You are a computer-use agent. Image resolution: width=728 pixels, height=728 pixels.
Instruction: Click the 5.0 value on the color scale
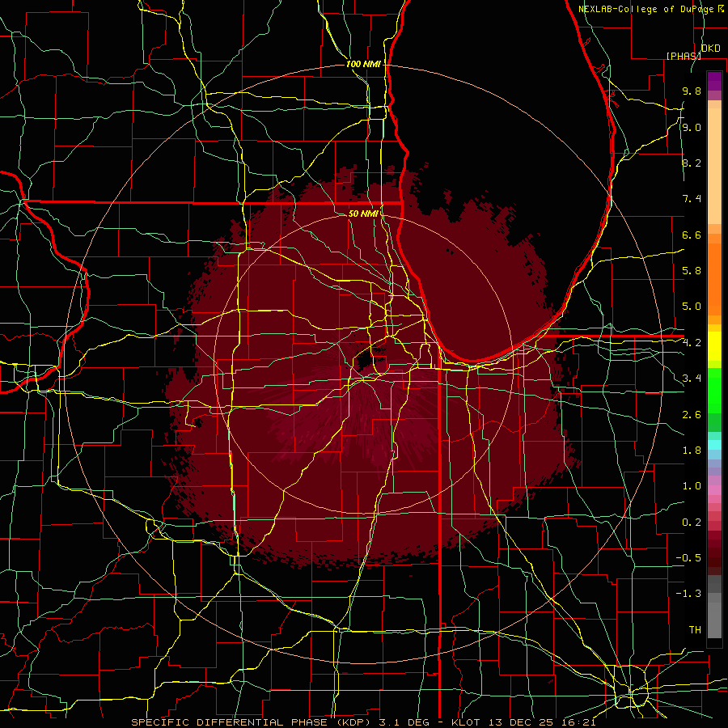pyautogui.click(x=692, y=307)
